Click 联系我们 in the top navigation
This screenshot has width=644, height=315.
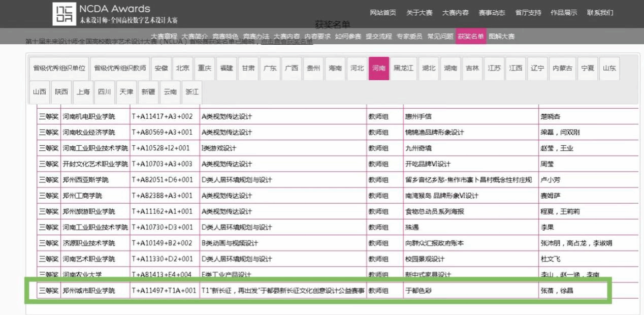(600, 13)
